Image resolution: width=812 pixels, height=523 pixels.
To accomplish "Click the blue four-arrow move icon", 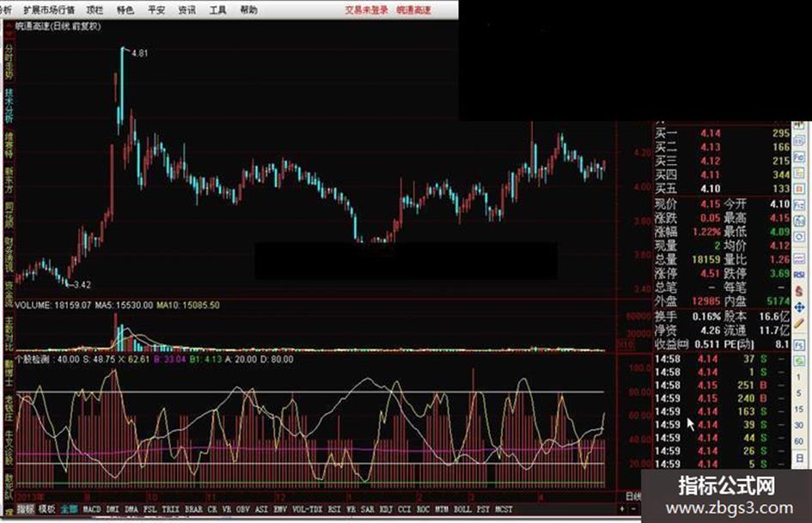I will pos(799,307).
